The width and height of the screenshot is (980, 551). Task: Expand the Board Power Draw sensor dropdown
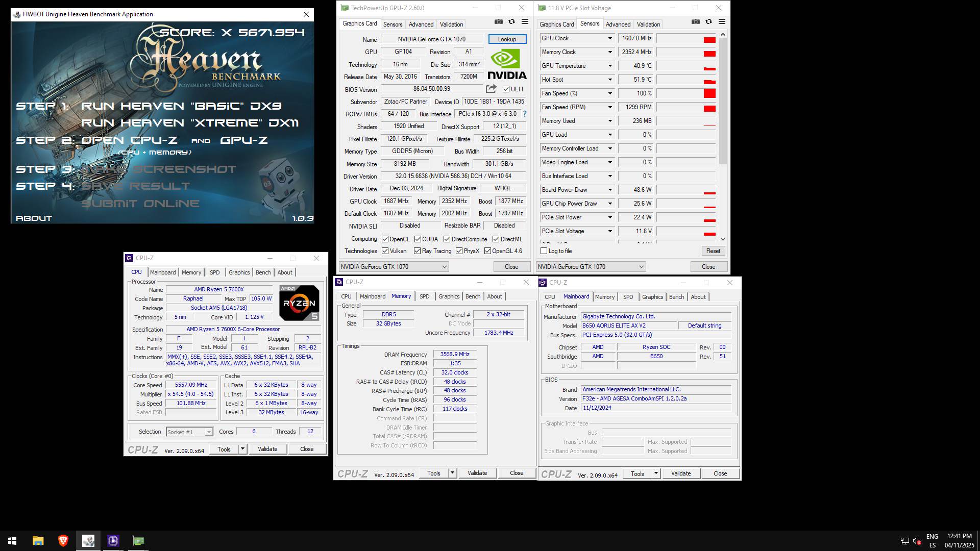pos(609,190)
